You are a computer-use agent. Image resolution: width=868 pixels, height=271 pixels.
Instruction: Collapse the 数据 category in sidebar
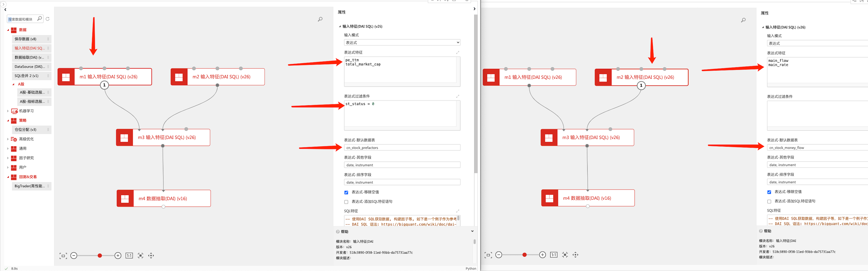(8, 30)
